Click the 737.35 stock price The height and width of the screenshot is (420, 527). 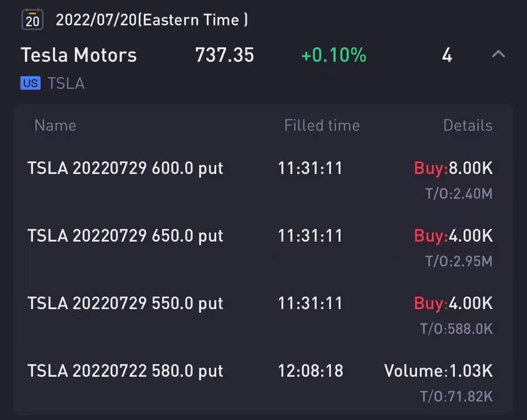coord(224,55)
